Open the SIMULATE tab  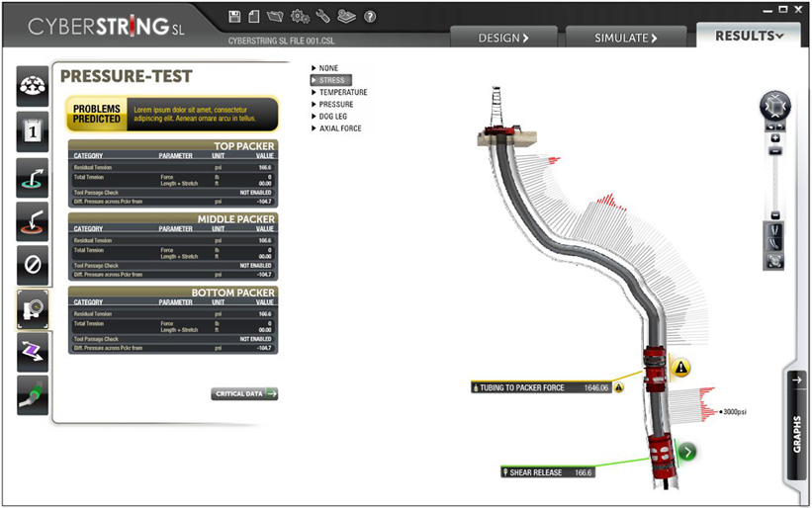tap(626, 38)
